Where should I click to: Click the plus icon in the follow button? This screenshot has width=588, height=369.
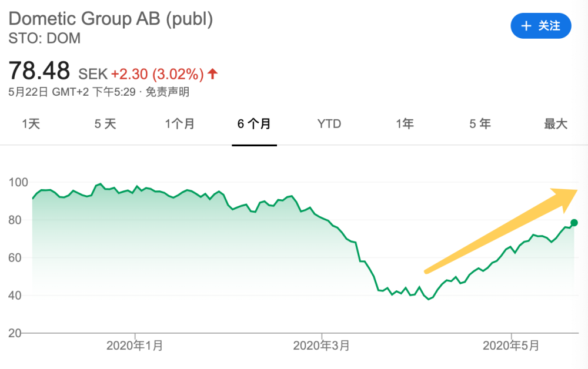[x=526, y=26]
